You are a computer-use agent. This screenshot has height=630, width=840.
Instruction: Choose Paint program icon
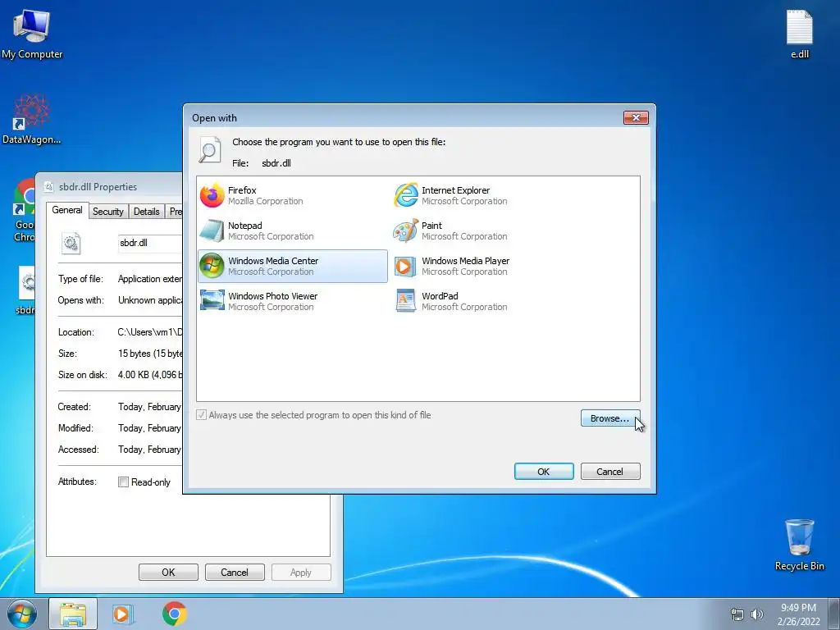(x=405, y=231)
